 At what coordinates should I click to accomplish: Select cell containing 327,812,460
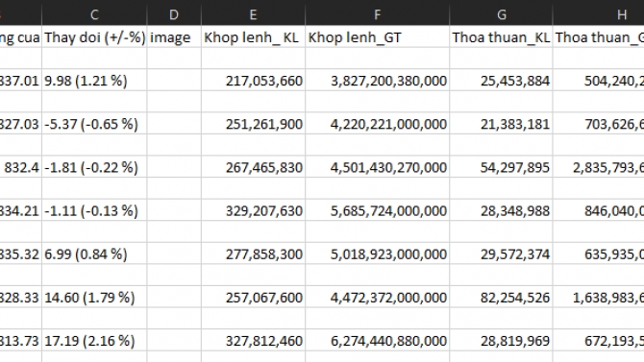click(x=253, y=341)
